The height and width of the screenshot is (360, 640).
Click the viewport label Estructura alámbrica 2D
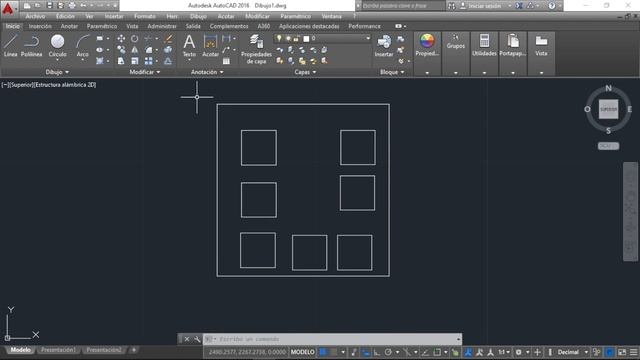pyautogui.click(x=65, y=85)
